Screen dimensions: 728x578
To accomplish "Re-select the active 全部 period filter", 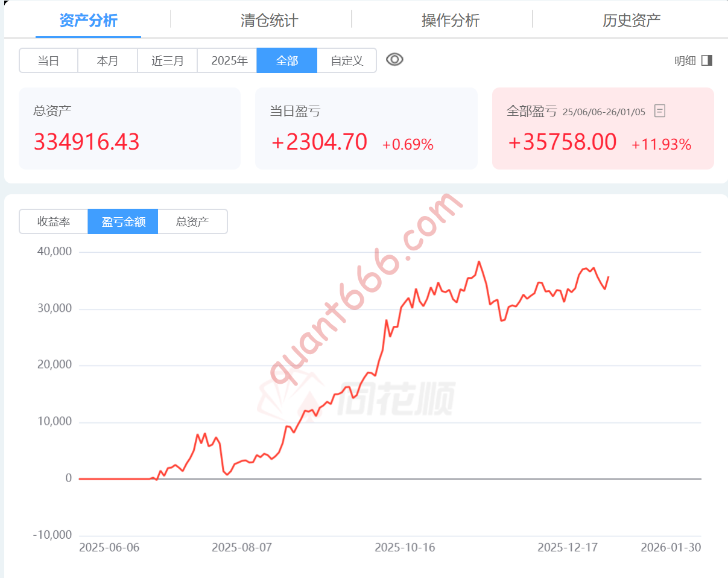I will coord(287,60).
